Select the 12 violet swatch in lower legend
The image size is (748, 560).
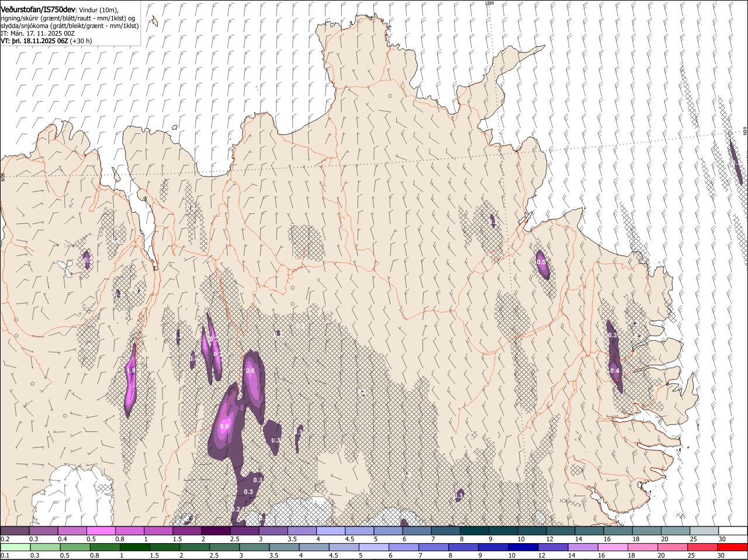553,547
